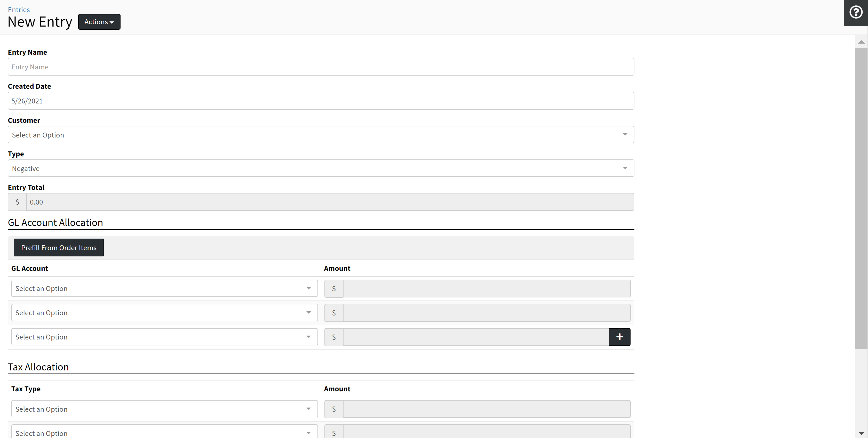
Task: Click the scrollbar up arrow
Action: 861,42
